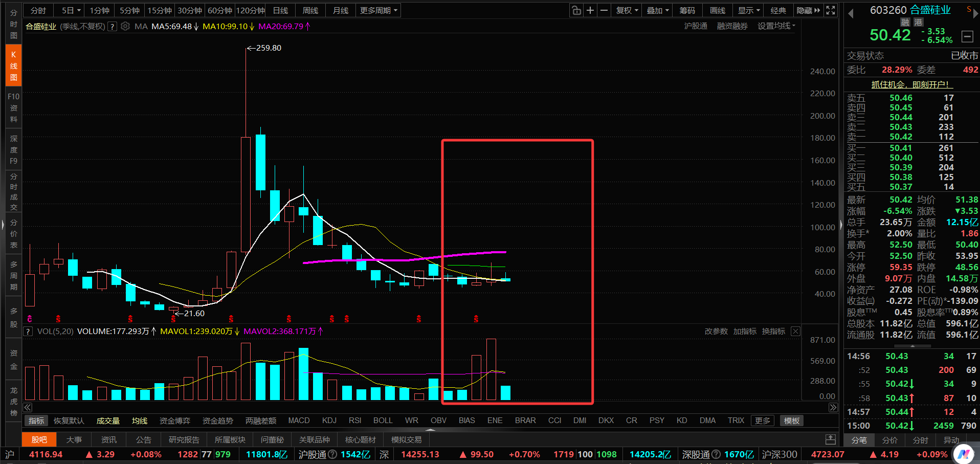Switch to the 月线 monthly chart tab
Screen dimensions: 980x464
click(341, 10)
